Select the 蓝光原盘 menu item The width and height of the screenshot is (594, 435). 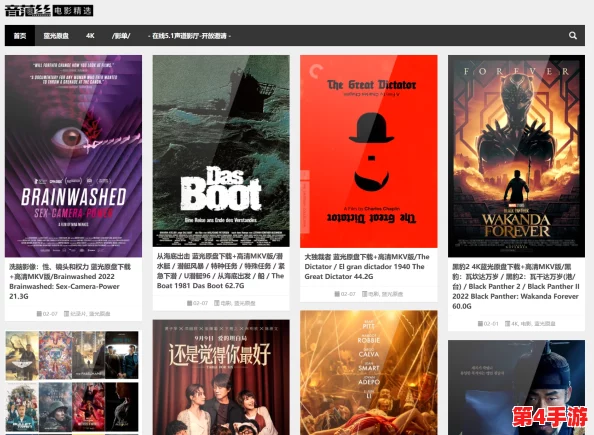[56, 36]
